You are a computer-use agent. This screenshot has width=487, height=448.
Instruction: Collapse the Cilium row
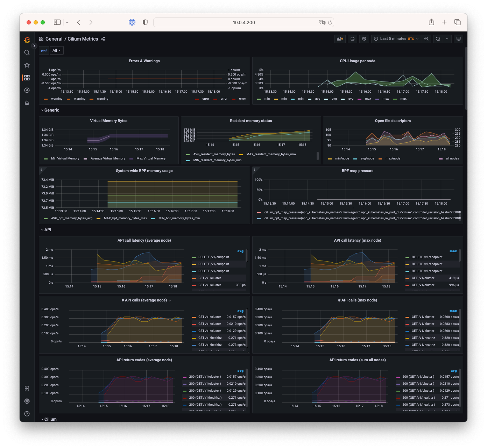[x=49, y=419]
